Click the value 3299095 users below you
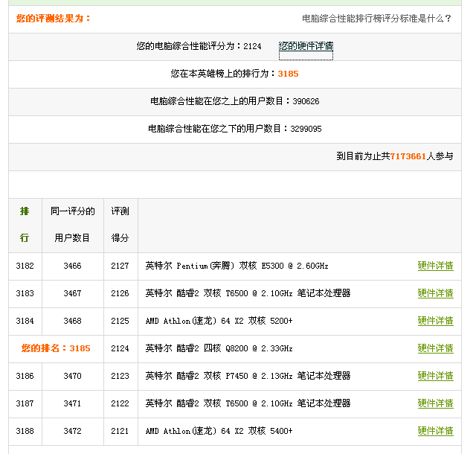Screen dimensions: 476x454 click(306, 129)
